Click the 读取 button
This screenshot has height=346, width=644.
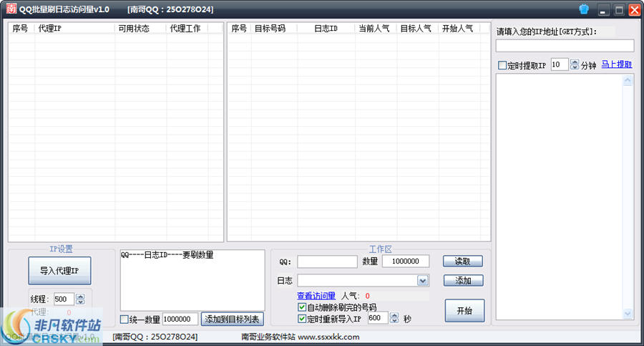(462, 261)
